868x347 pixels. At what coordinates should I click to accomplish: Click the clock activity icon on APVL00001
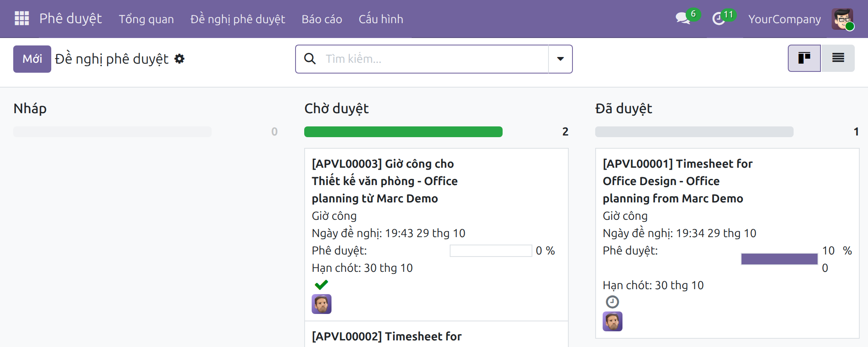[x=612, y=302]
